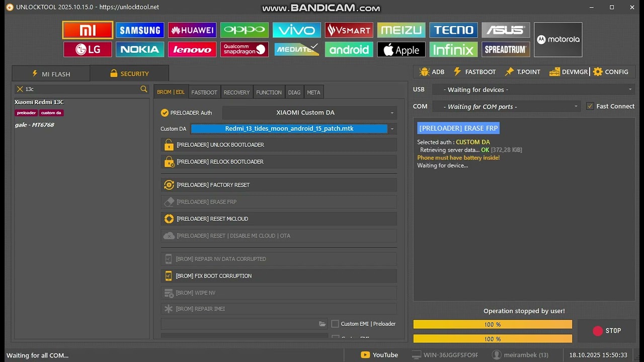644x362 pixels.
Task: Click the search magnifier icon
Action: [x=144, y=89]
